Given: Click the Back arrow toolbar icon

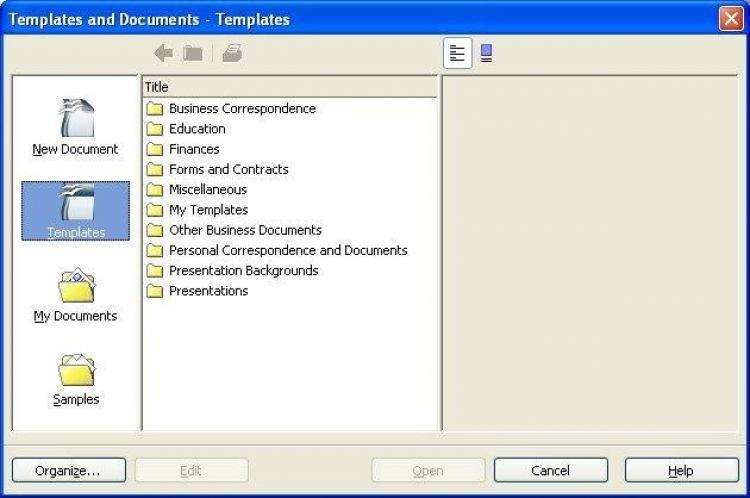Looking at the screenshot, I should (x=163, y=54).
